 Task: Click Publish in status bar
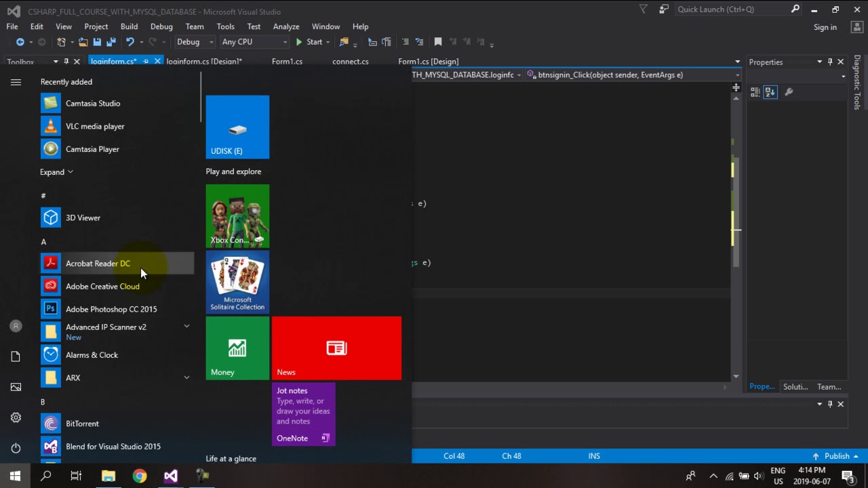835,456
